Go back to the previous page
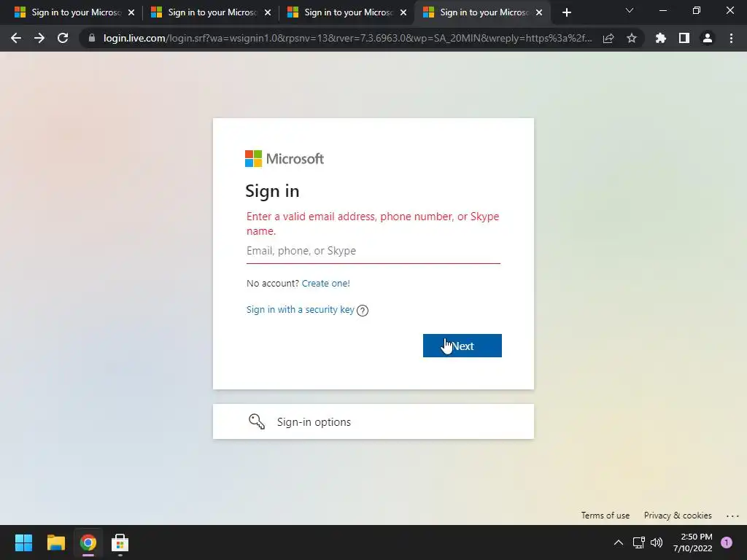Image resolution: width=747 pixels, height=560 pixels. (16, 38)
